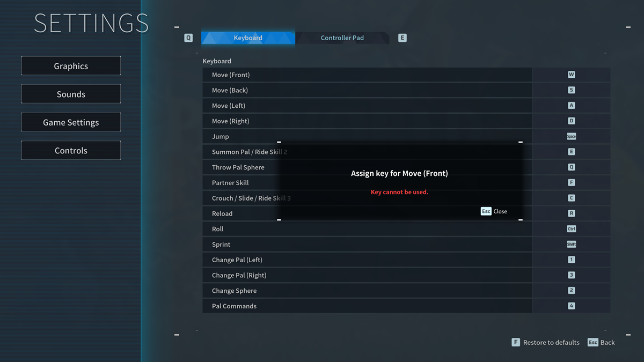
Task: Open the Sounds settings section
Action: [71, 93]
